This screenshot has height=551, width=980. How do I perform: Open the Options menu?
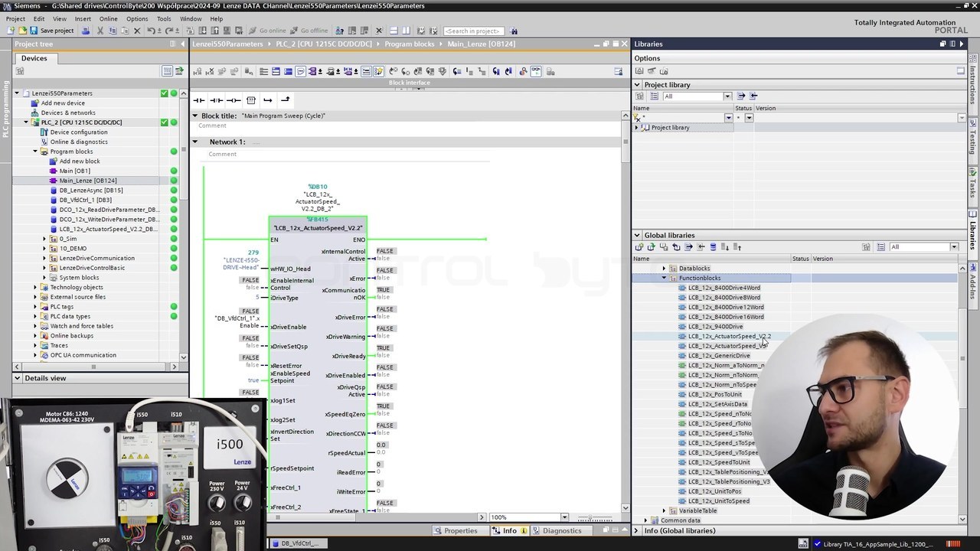[x=137, y=18]
